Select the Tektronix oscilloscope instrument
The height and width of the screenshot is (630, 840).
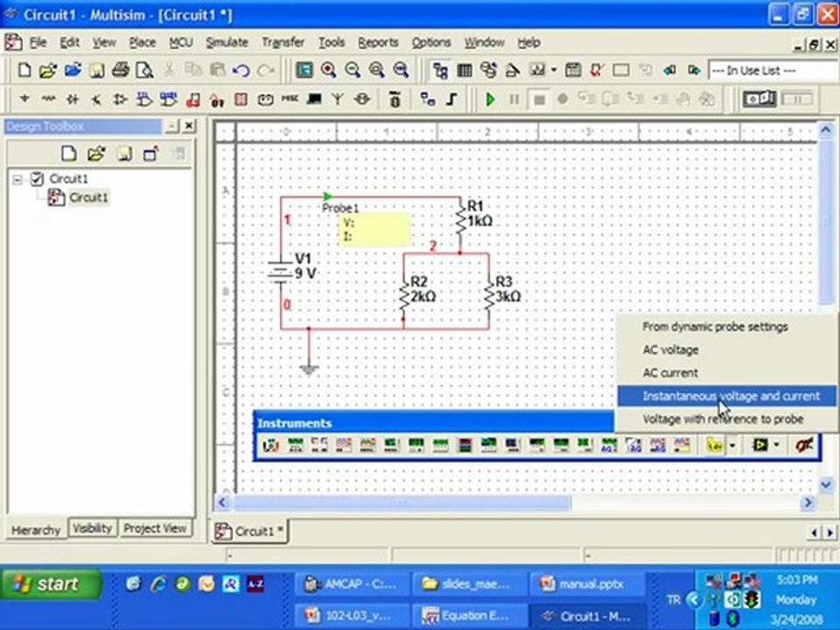click(682, 444)
